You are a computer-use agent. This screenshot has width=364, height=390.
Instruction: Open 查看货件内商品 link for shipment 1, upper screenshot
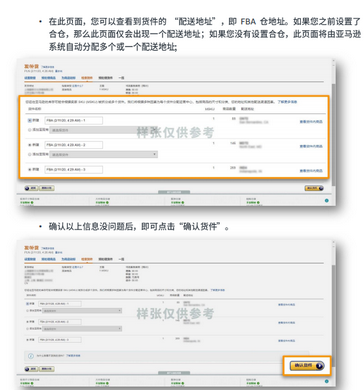click(311, 122)
